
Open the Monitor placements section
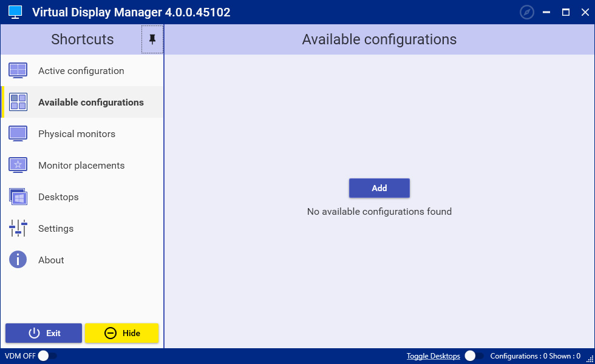click(83, 165)
